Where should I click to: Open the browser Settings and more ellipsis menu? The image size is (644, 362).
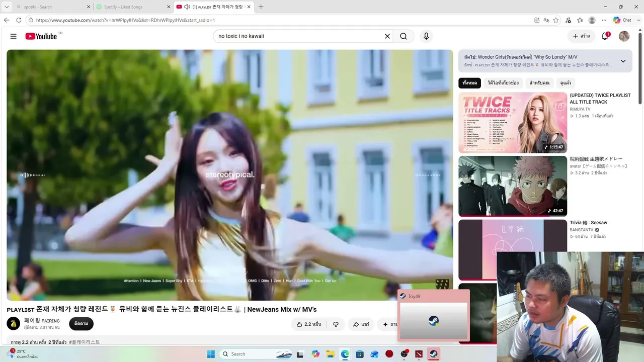point(604,20)
